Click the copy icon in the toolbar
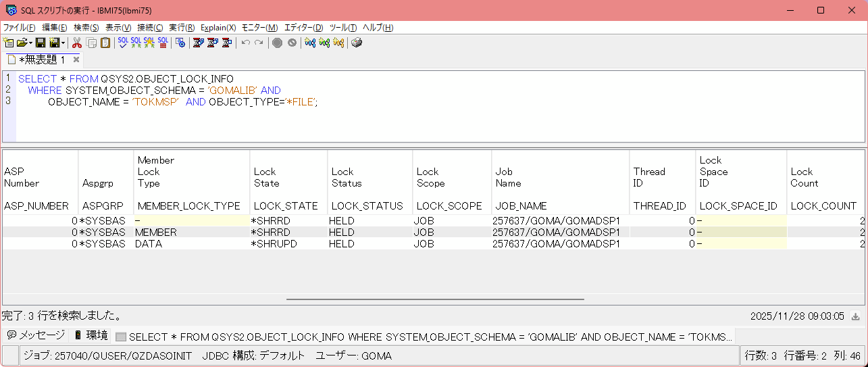The image size is (868, 367). [x=91, y=43]
